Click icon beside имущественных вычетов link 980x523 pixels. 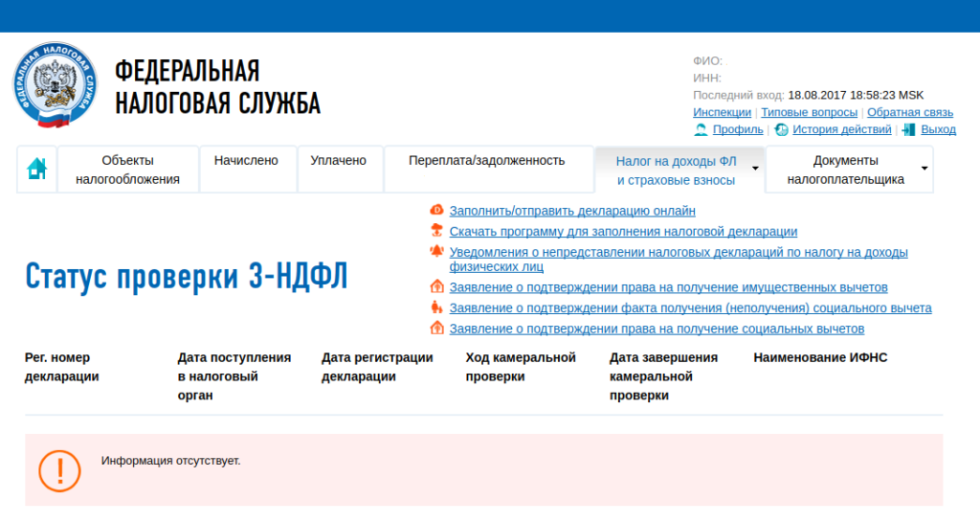[436, 286]
